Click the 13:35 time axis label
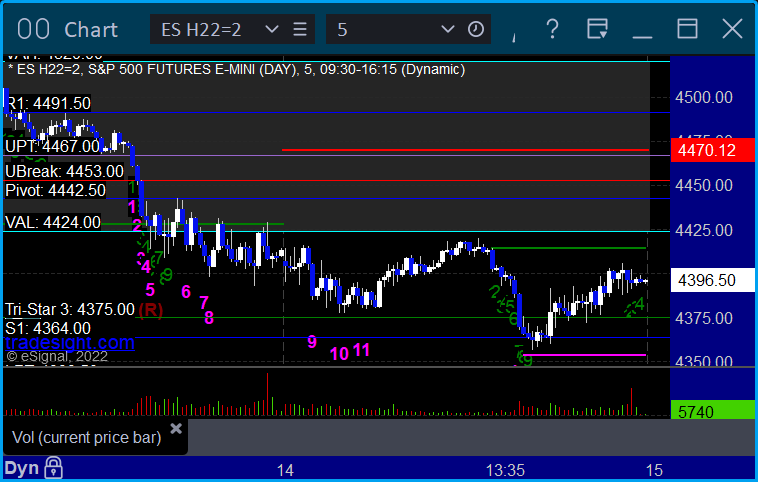 [505, 470]
